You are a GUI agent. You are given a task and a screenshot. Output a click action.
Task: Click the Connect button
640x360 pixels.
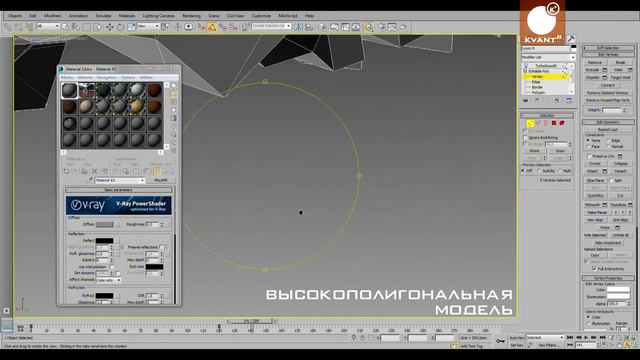click(607, 85)
